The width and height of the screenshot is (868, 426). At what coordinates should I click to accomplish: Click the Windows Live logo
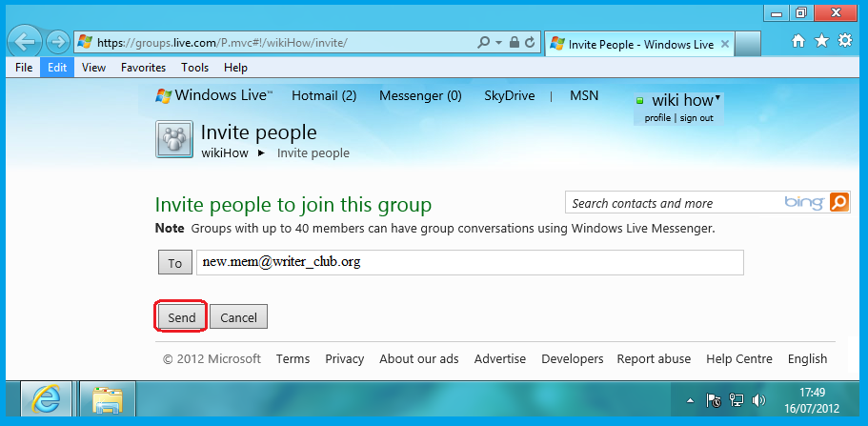click(213, 95)
